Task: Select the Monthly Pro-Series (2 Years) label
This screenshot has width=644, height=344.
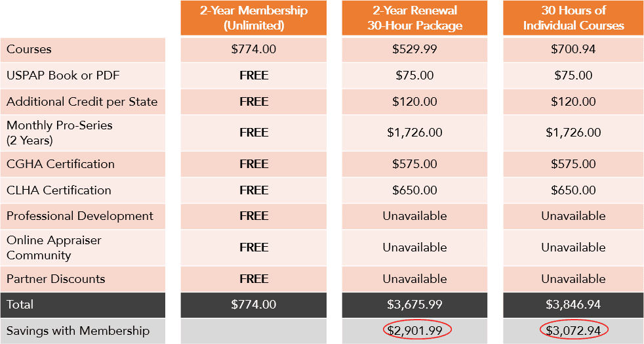Action: [59, 133]
